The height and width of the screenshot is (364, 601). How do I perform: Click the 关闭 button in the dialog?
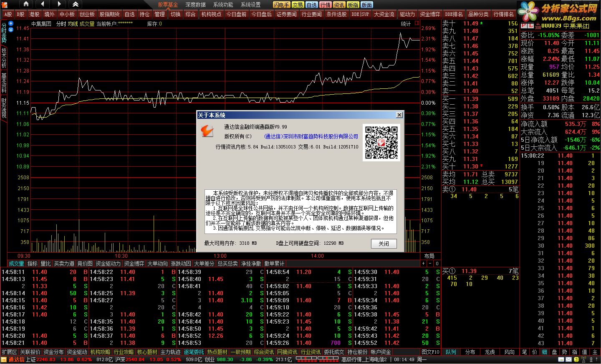pyautogui.click(x=384, y=244)
